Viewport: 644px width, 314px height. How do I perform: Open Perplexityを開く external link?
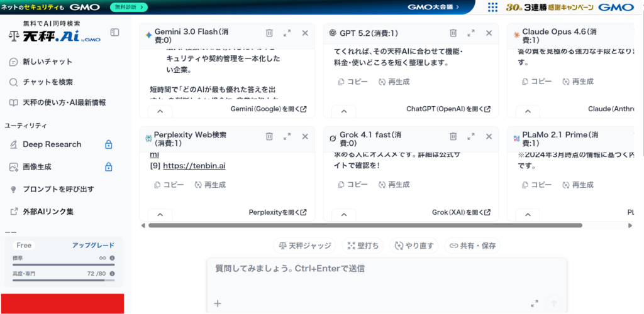coord(277,212)
